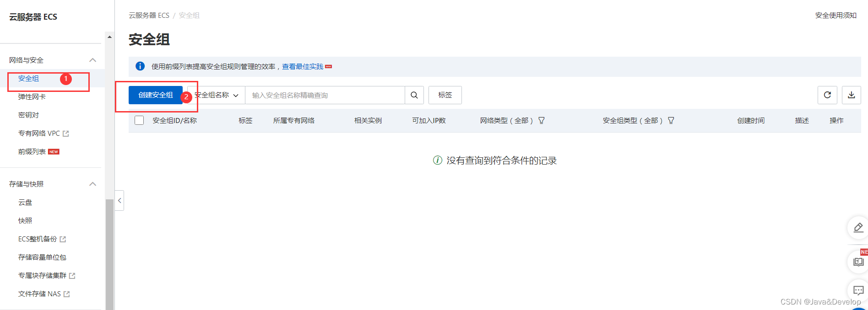Open the chat feedback floating icon
Screen dimensions: 868x310
[x=858, y=290]
